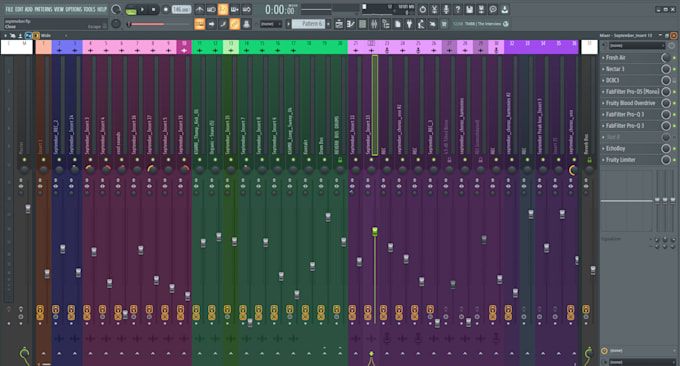The height and width of the screenshot is (366, 680).
Task: Stop playback with the stop button
Action: pyautogui.click(x=153, y=9)
